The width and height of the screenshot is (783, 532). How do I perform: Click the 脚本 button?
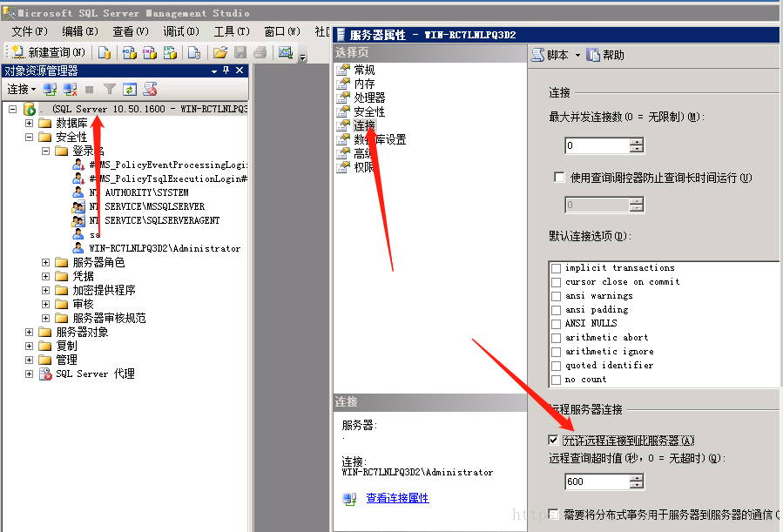pos(550,55)
